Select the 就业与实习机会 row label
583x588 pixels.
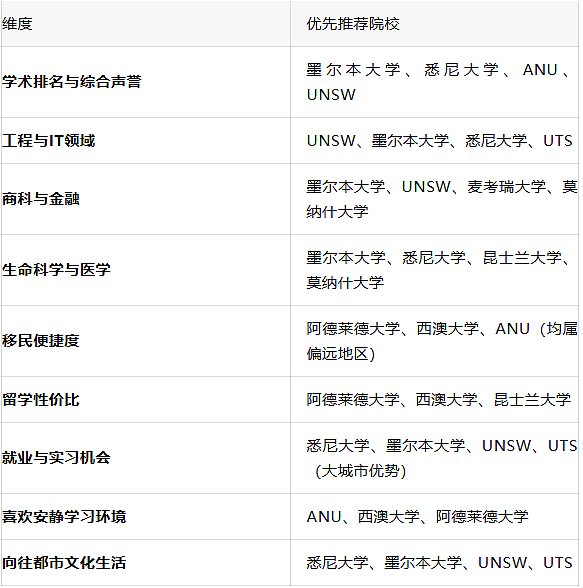coord(56,458)
